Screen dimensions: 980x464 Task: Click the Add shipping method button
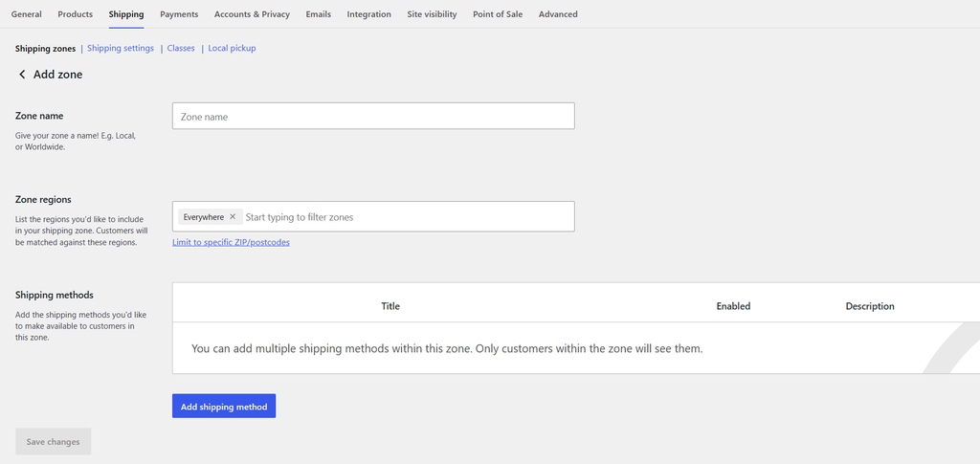[224, 406]
